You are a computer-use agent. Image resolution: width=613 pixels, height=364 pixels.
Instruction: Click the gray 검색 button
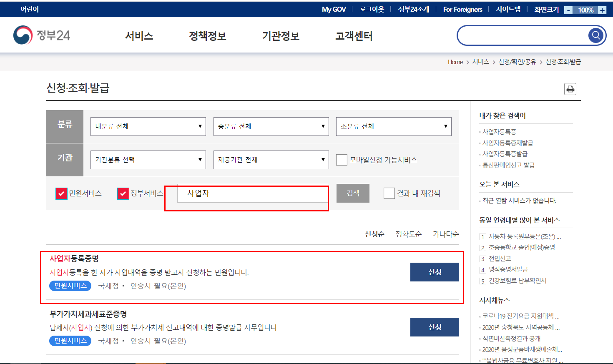pyautogui.click(x=353, y=193)
